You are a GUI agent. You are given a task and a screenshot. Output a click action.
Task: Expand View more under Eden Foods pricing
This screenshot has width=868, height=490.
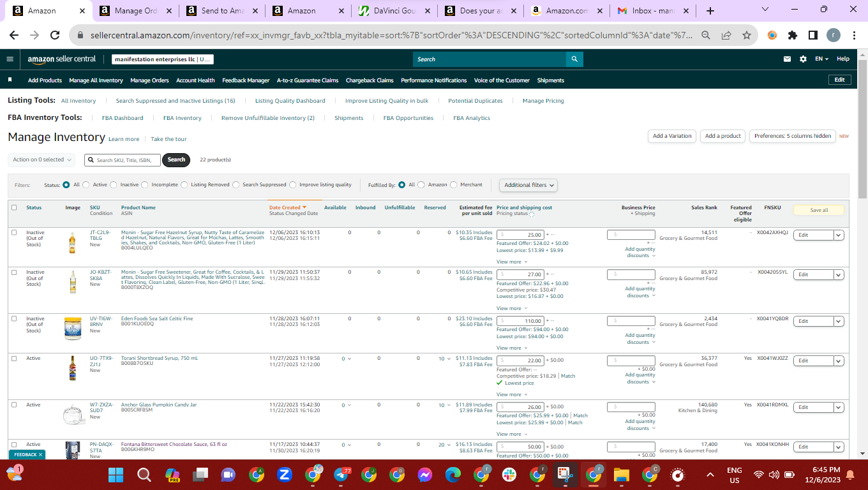point(512,348)
